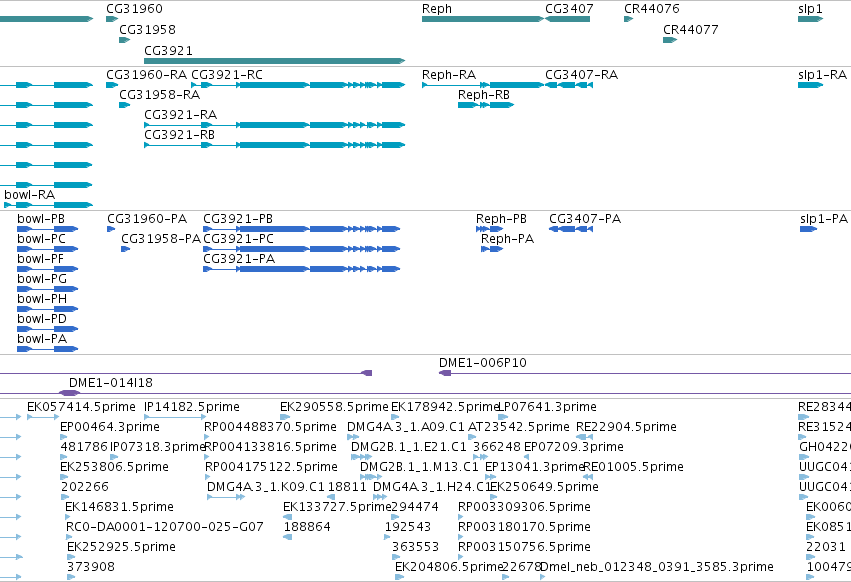Click the RP003309306.5prime EST label
The image size is (851, 582).
click(x=524, y=507)
